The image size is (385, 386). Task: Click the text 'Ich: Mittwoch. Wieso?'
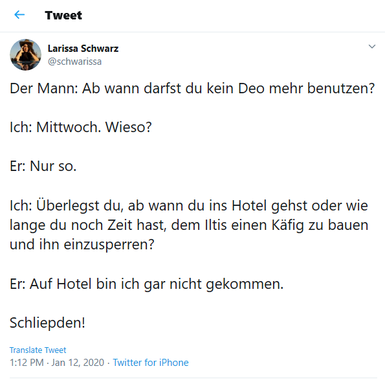[x=81, y=127]
